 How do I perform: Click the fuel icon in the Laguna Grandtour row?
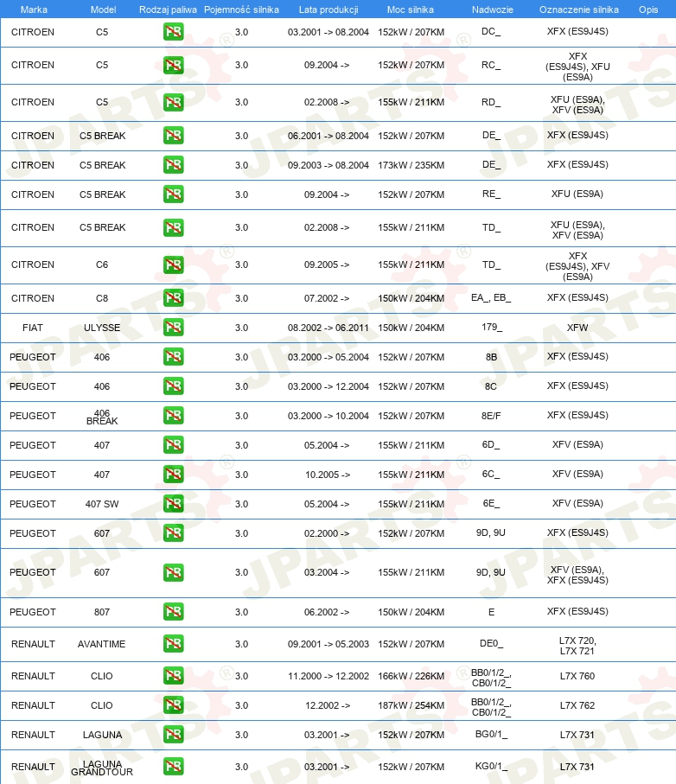pyautogui.click(x=174, y=767)
